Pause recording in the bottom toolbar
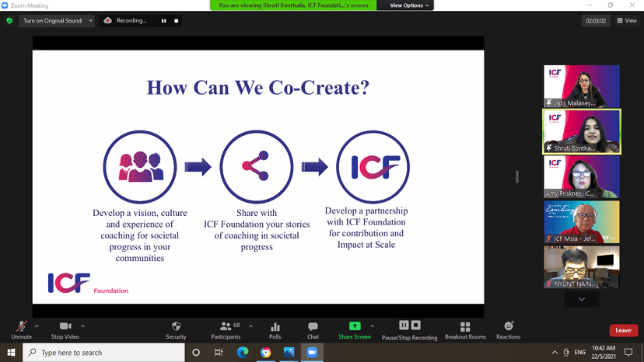This screenshot has height=362, width=644. tap(404, 325)
